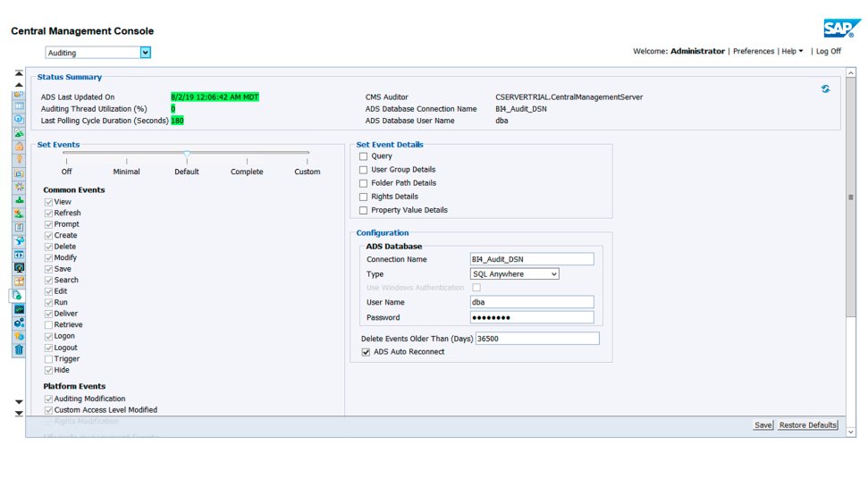Viewport: 868px width, 487px height.
Task: Click the Set Events slider thumb
Action: click(x=187, y=154)
